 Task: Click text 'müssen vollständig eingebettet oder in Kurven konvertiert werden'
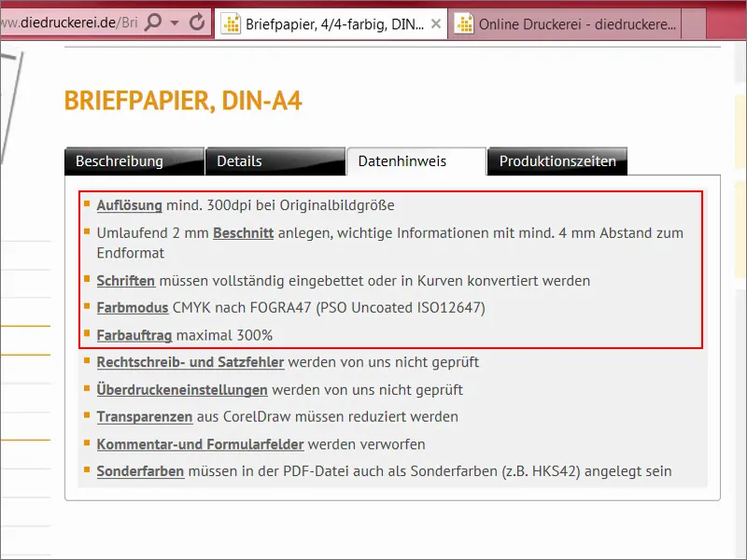click(374, 281)
